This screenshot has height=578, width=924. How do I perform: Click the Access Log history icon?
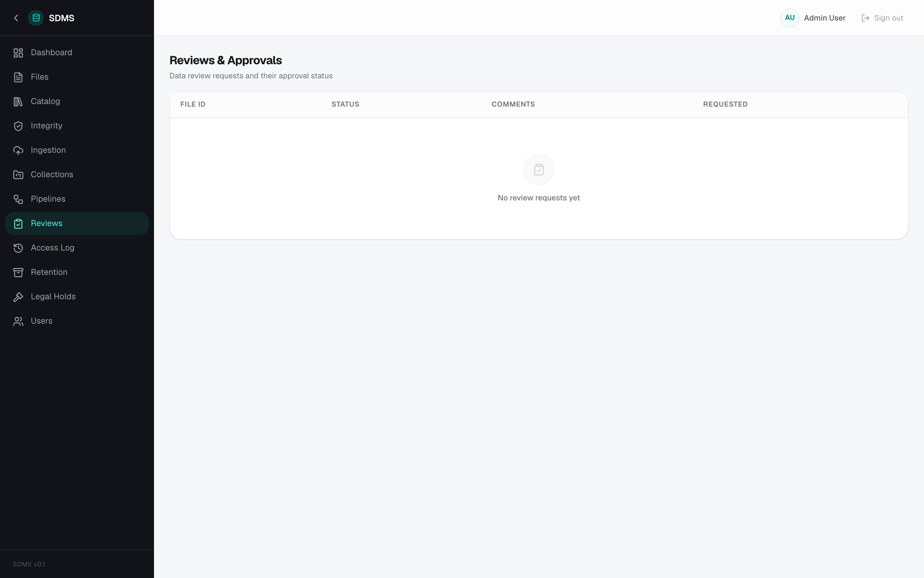(18, 248)
